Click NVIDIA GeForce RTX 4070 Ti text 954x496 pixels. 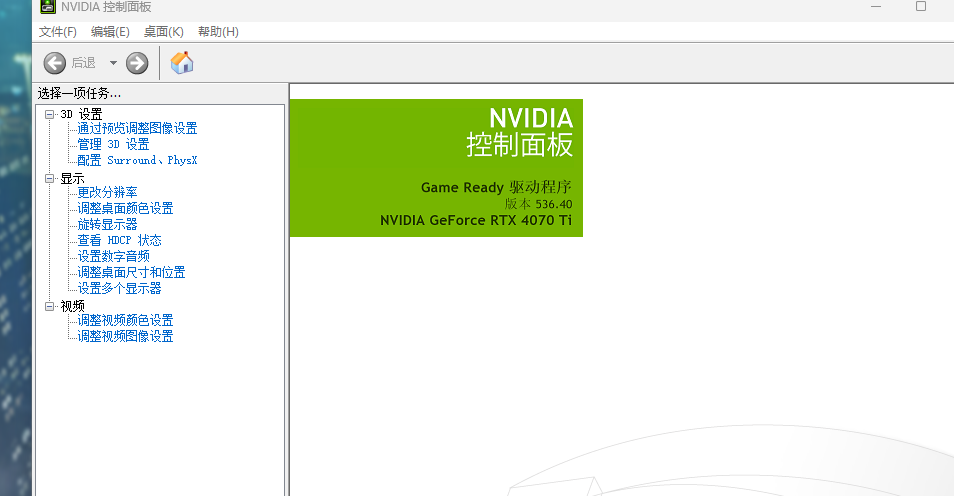point(476,220)
